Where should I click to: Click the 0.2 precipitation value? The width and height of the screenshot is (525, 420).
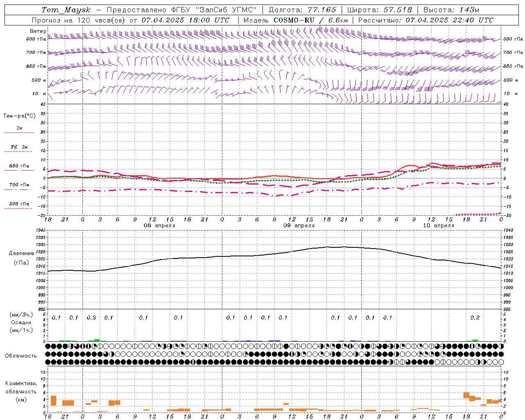point(475,318)
